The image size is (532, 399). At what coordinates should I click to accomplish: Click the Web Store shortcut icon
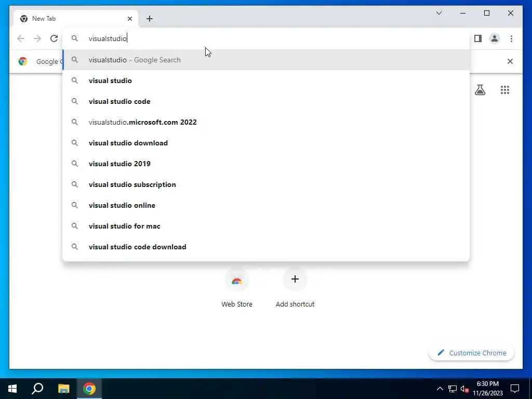(x=237, y=279)
